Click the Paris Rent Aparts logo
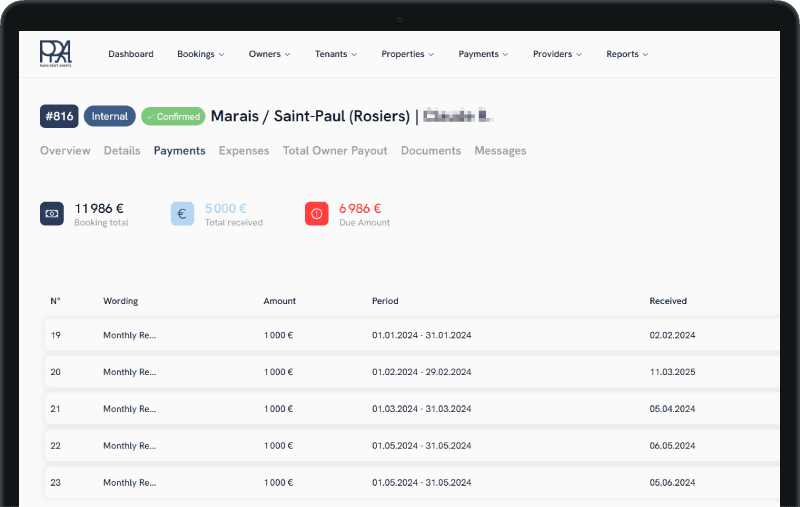Screen dimensions: 800x507 point(56,54)
